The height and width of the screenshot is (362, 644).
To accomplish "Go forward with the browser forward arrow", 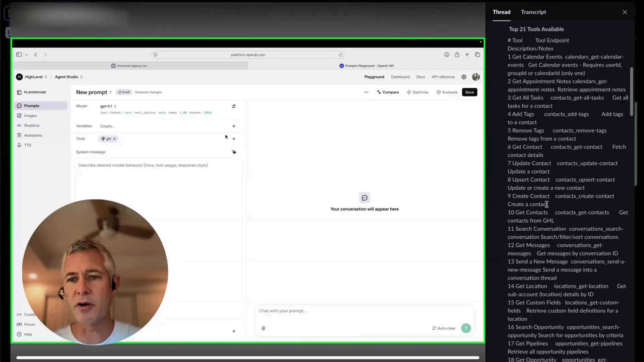I will click(45, 55).
